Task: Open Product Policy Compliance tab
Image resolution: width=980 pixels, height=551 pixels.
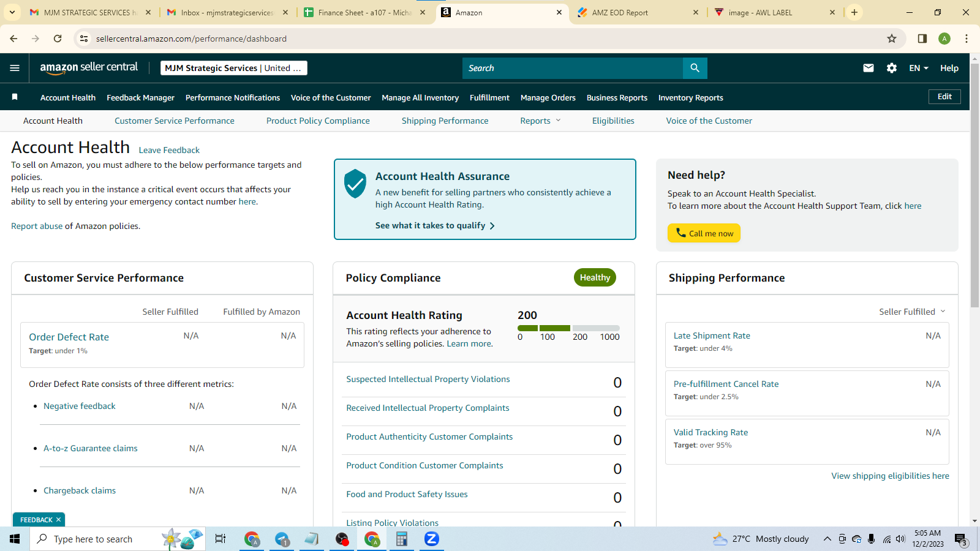Action: coord(318,121)
